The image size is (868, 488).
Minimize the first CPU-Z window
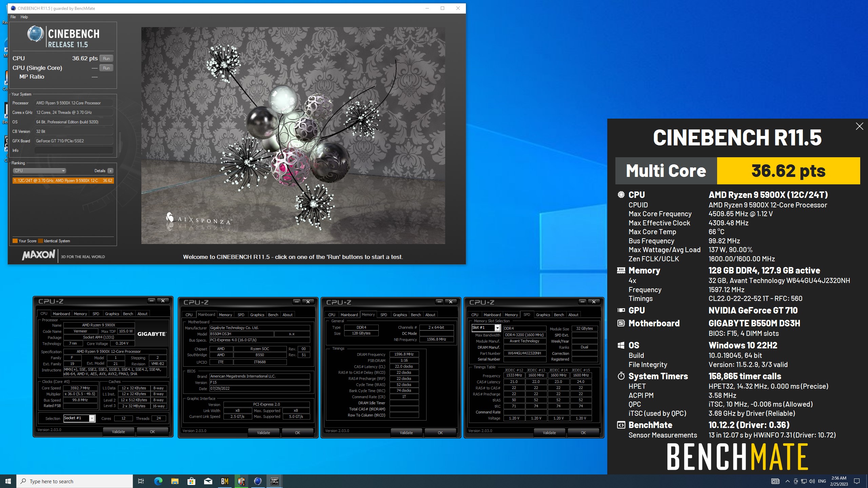152,301
